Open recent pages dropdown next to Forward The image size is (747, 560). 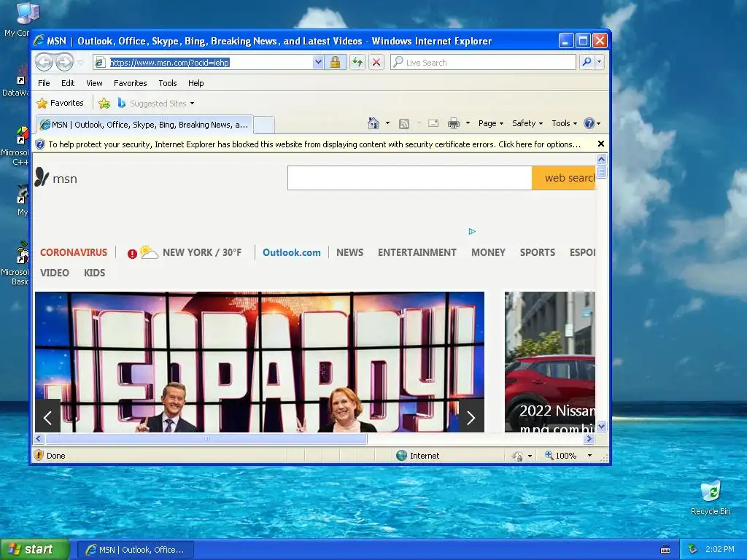[x=80, y=63]
